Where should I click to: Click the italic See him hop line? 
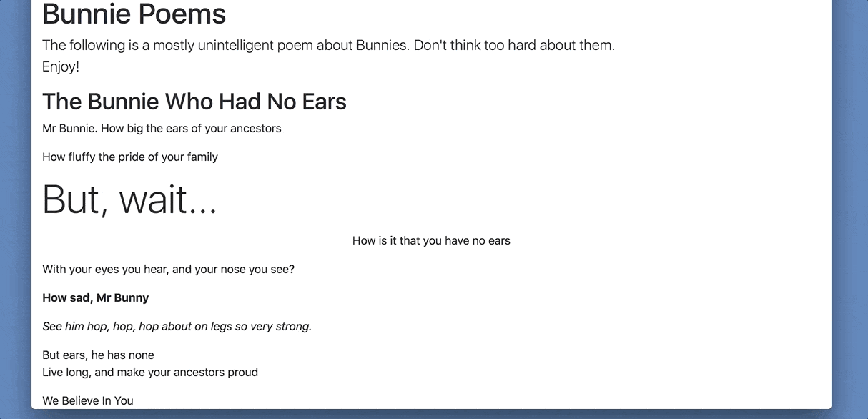coord(177,327)
